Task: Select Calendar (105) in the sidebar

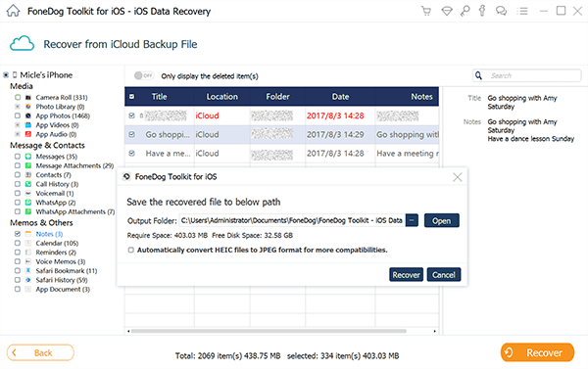Action: pyautogui.click(x=57, y=243)
